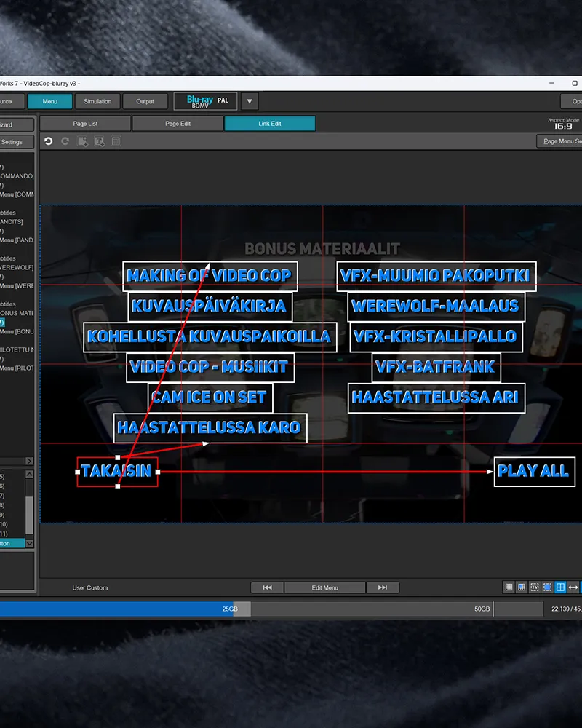Click the grid display icon
This screenshot has height=728, width=582.
pyautogui.click(x=509, y=587)
